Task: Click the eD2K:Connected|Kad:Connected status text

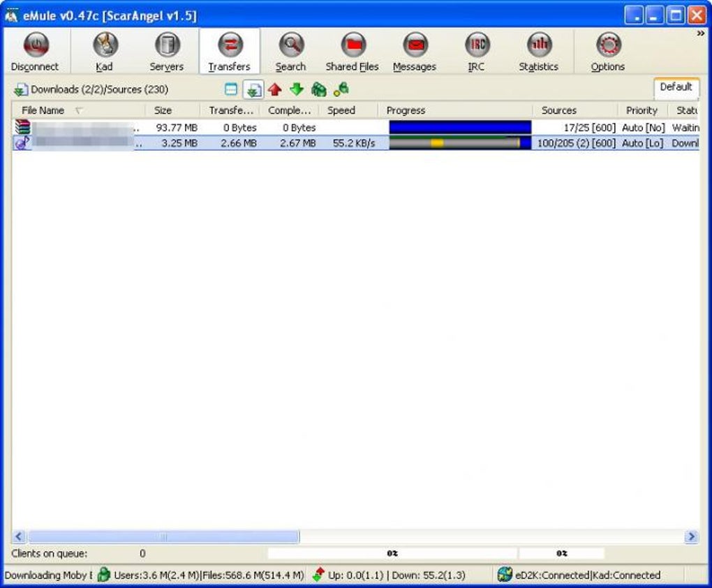Action: coord(588,575)
